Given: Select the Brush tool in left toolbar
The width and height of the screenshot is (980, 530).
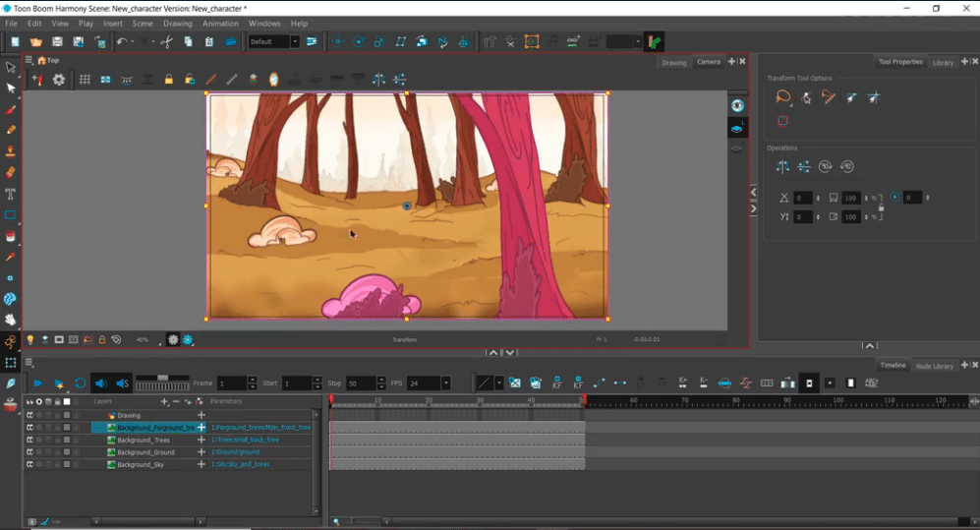Looking at the screenshot, I should click(x=11, y=109).
